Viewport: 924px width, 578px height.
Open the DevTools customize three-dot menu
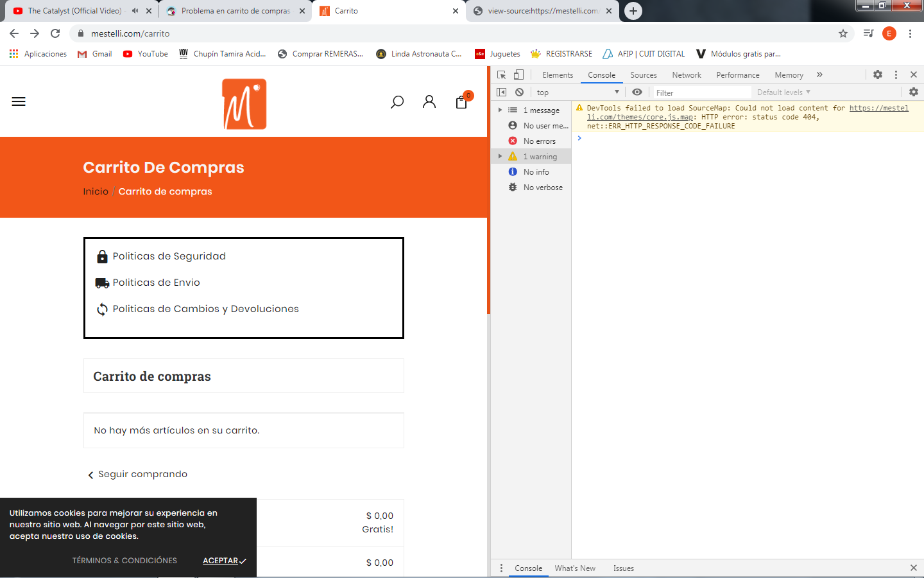pos(896,74)
